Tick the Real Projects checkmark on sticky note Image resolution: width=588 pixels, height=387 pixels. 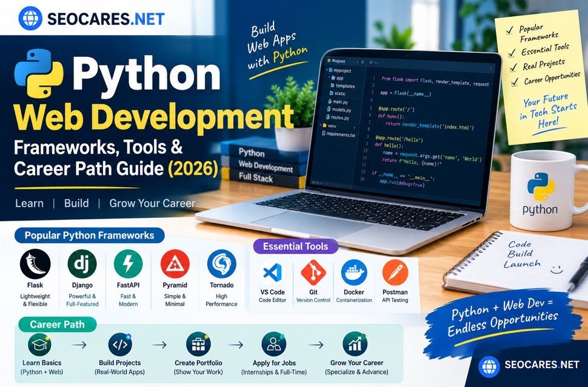[514, 68]
